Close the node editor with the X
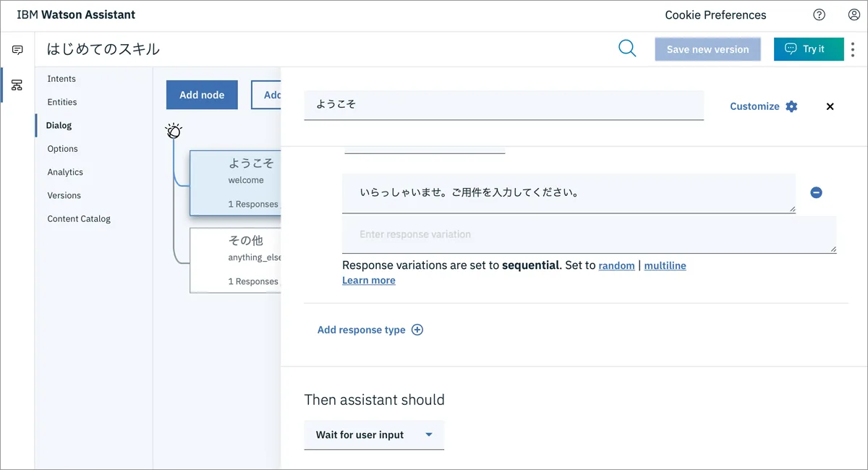 click(x=830, y=106)
